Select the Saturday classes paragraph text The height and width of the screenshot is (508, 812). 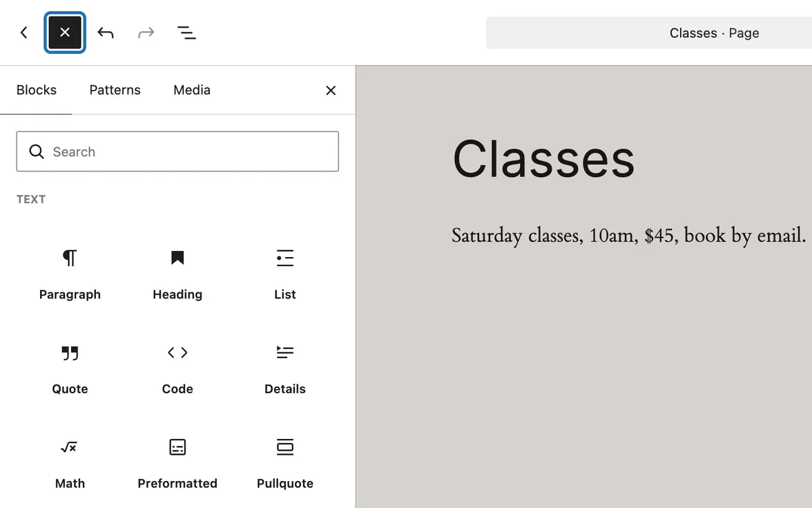click(628, 236)
